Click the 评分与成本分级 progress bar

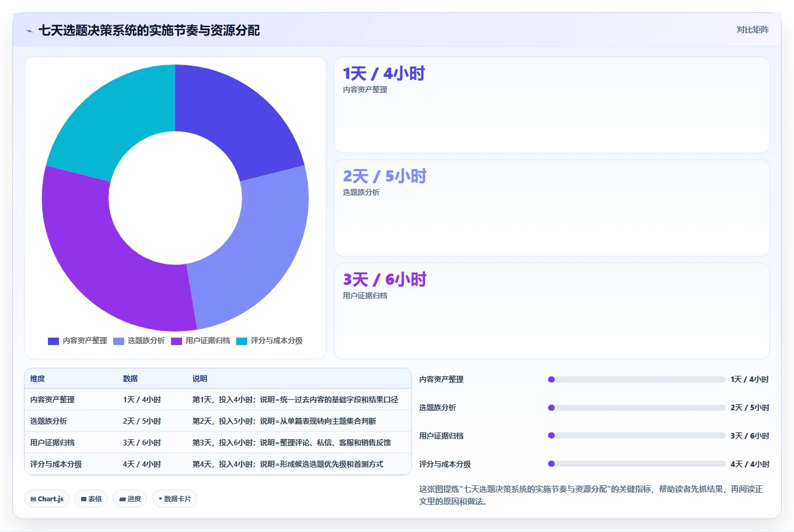click(637, 464)
